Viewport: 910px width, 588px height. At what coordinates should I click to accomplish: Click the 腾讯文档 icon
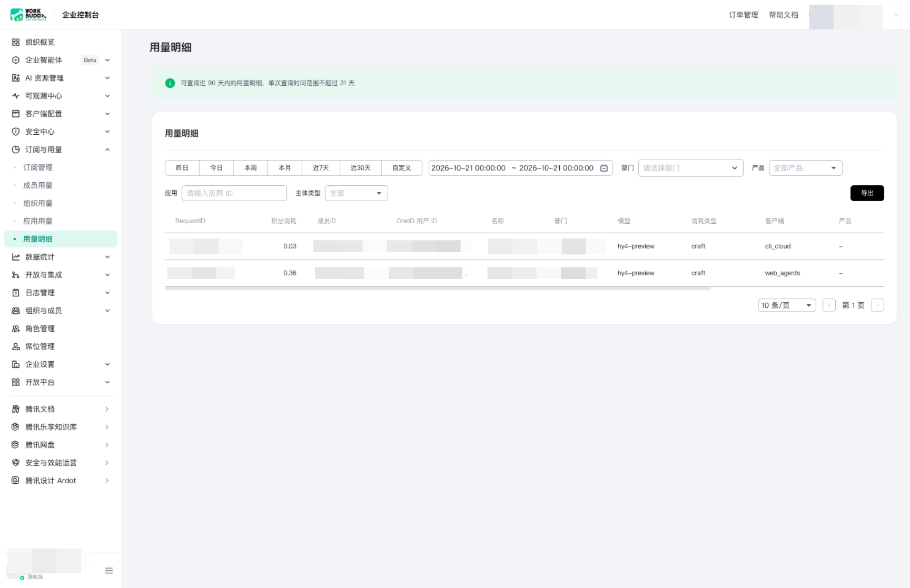pos(16,409)
